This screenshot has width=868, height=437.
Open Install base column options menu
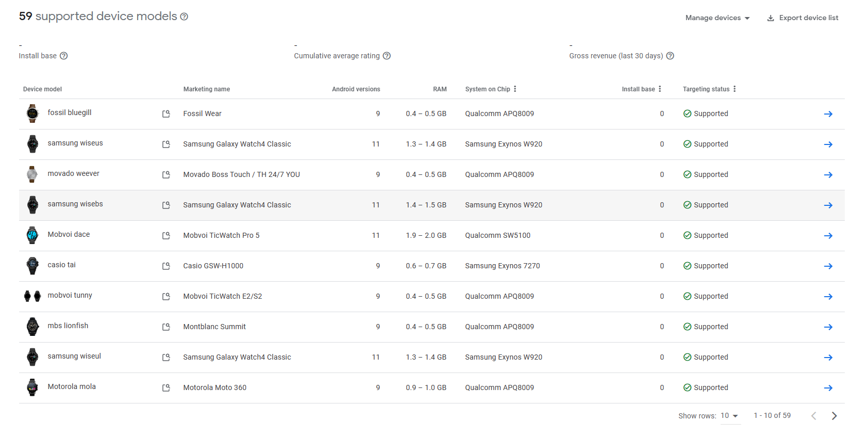tap(660, 89)
